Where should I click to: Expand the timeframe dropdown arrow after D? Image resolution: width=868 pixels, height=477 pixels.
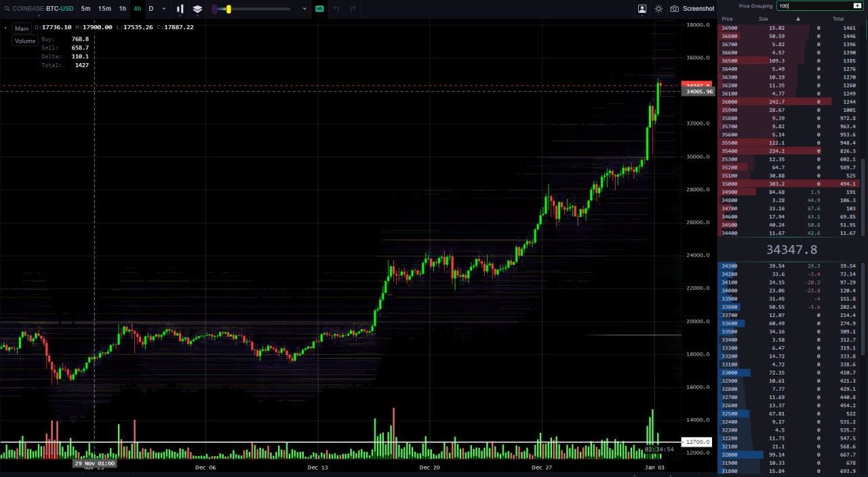click(163, 9)
